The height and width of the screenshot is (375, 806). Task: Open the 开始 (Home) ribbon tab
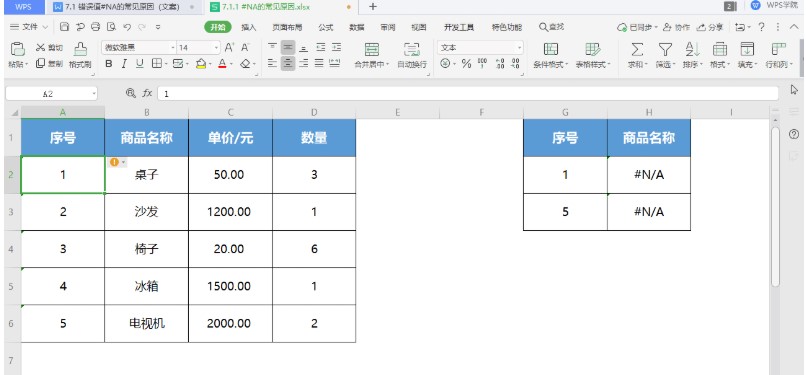[x=218, y=27]
